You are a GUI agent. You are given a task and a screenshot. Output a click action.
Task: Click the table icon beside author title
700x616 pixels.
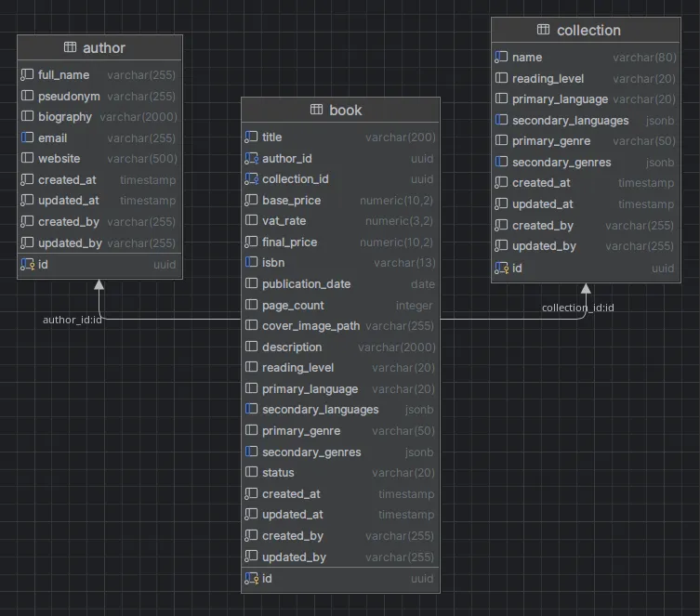point(70,46)
